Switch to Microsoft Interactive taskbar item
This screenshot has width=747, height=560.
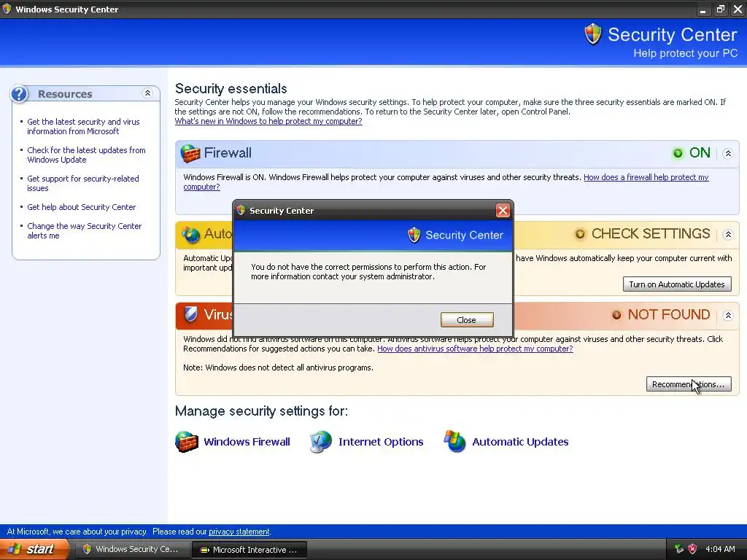[249, 550]
